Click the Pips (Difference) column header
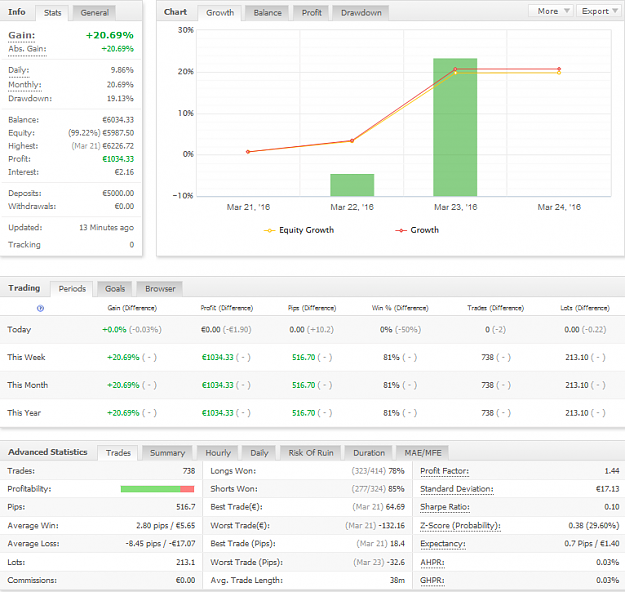The height and width of the screenshot is (592, 625). pos(312,308)
